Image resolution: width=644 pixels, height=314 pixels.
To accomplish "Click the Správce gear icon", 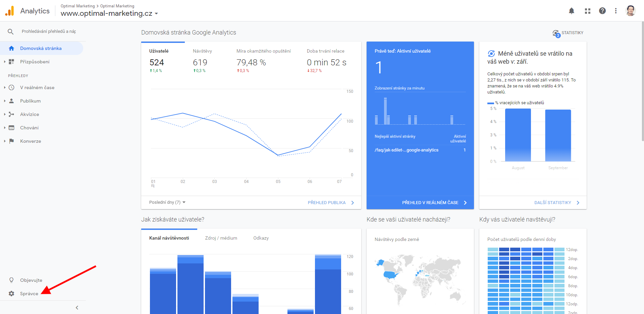I will pos(11,294).
